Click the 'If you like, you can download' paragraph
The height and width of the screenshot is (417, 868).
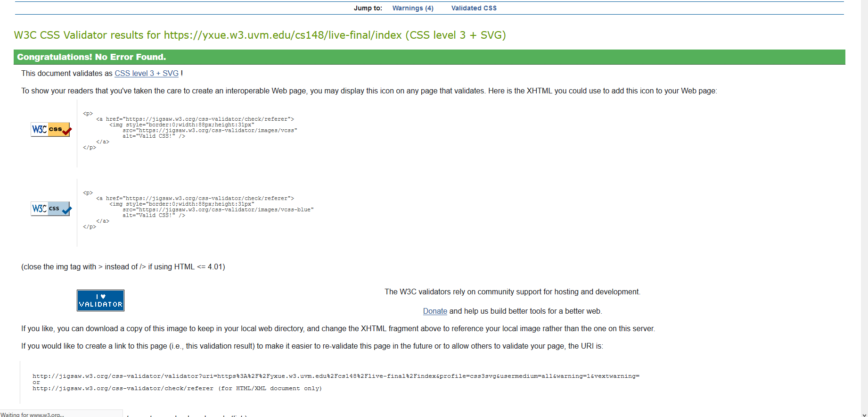pyautogui.click(x=337, y=329)
